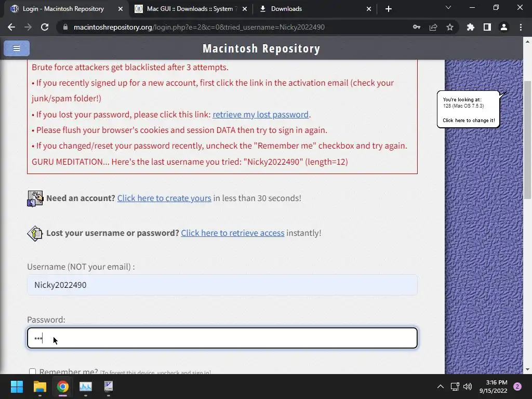Open volume tray icon
Screen dimensions: 532x399
(468, 387)
